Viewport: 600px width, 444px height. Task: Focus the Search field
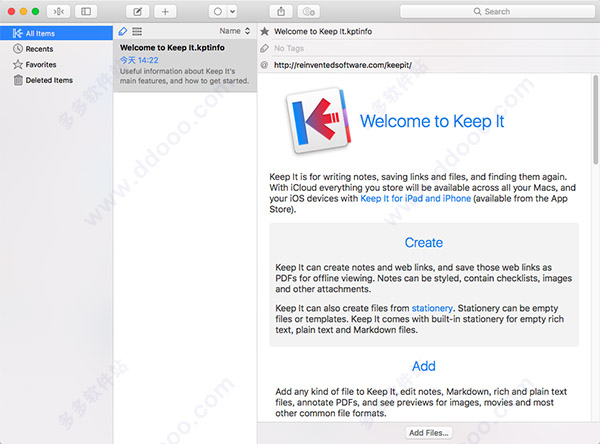tap(497, 11)
